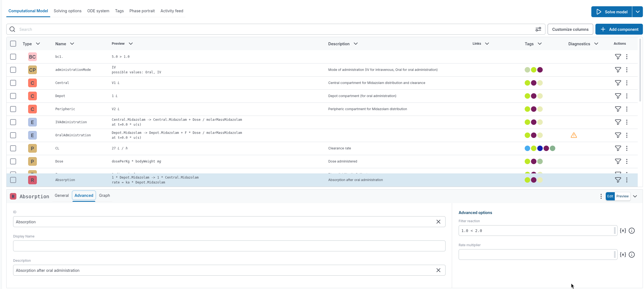Open the Preview column dropdown
This screenshot has width=644, height=289.
(x=131, y=44)
